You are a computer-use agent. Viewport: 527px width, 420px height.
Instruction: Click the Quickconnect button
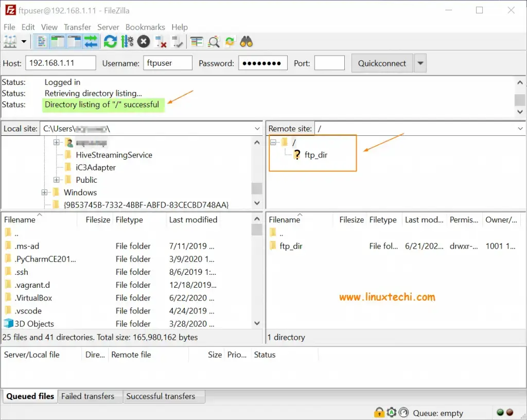tap(381, 62)
